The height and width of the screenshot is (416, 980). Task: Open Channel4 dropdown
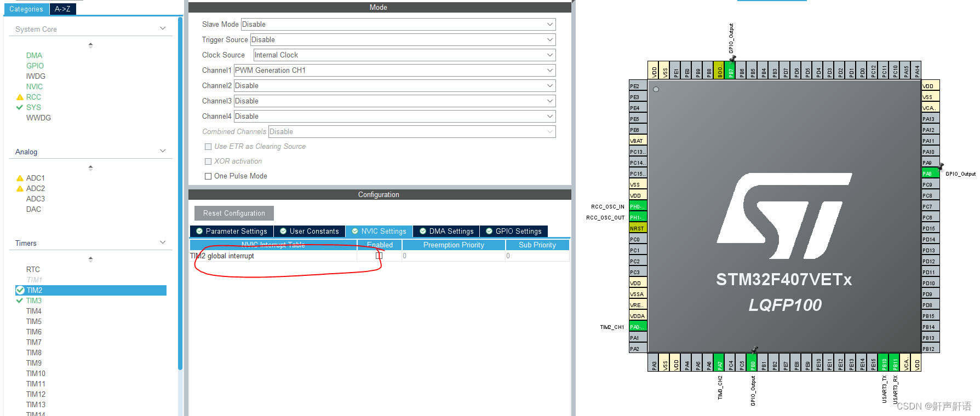[x=394, y=117]
